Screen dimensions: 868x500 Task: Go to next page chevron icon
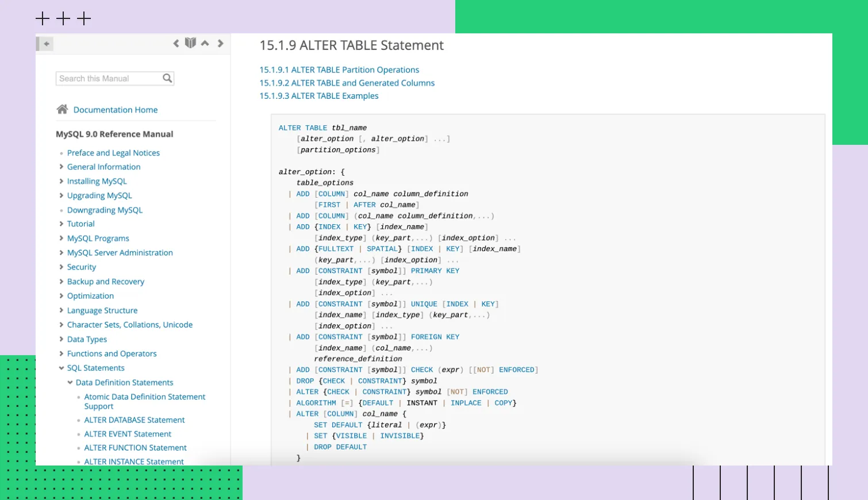coord(220,43)
